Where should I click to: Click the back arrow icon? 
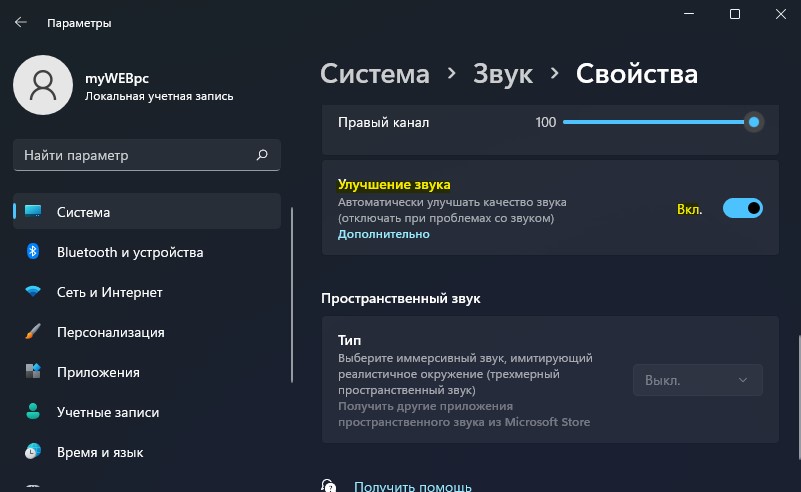pyautogui.click(x=20, y=22)
